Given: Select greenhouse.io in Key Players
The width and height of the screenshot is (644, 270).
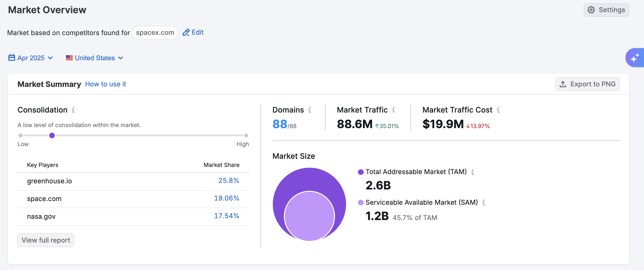Looking at the screenshot, I should pos(49,181).
